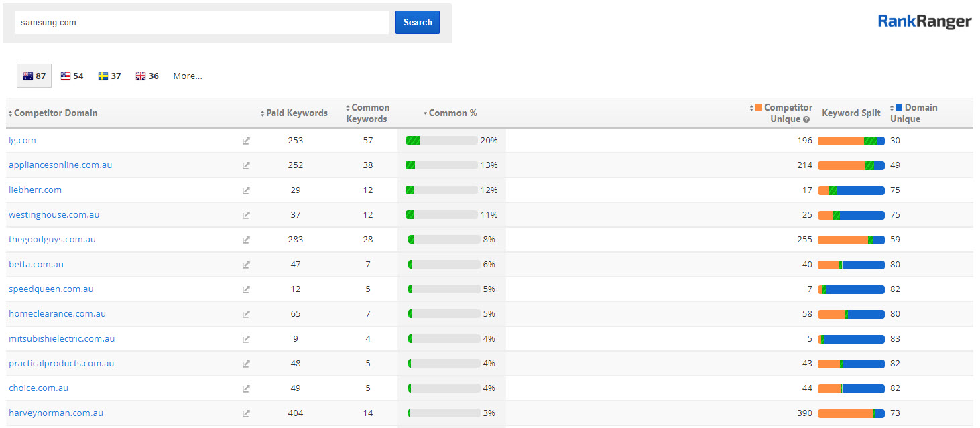Screen dimensions: 980x428
Task: Expand the More... countries list
Action: tap(188, 76)
